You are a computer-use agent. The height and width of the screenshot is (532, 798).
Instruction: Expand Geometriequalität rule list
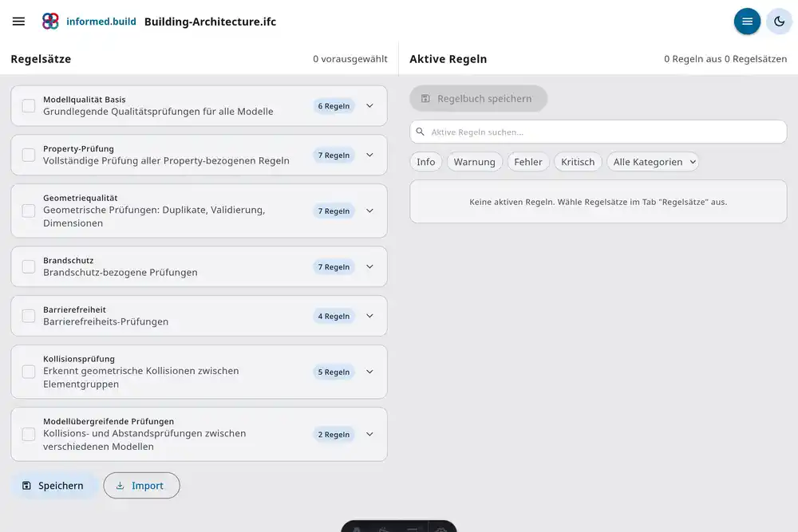click(x=370, y=211)
